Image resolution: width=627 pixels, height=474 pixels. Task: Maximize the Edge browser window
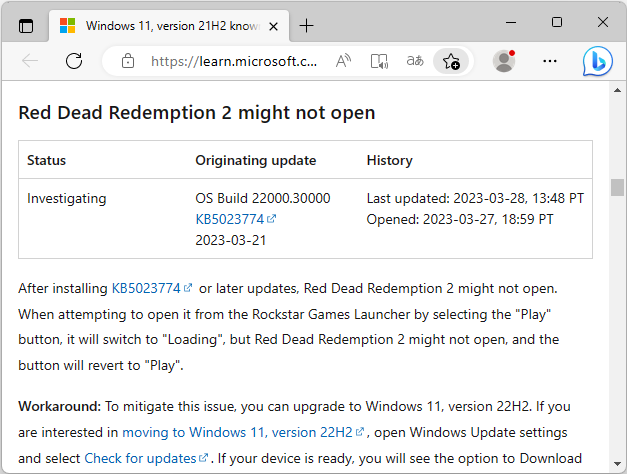point(557,22)
